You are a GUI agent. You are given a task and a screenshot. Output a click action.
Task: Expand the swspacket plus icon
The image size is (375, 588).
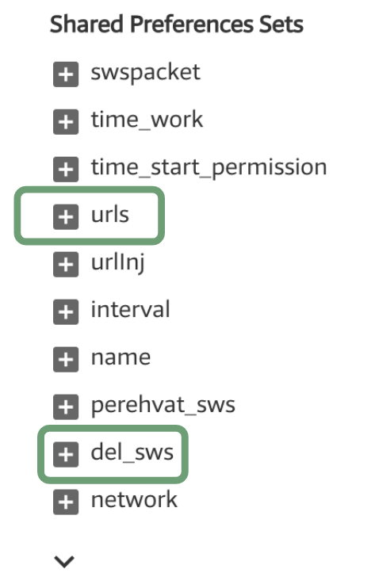coord(66,74)
